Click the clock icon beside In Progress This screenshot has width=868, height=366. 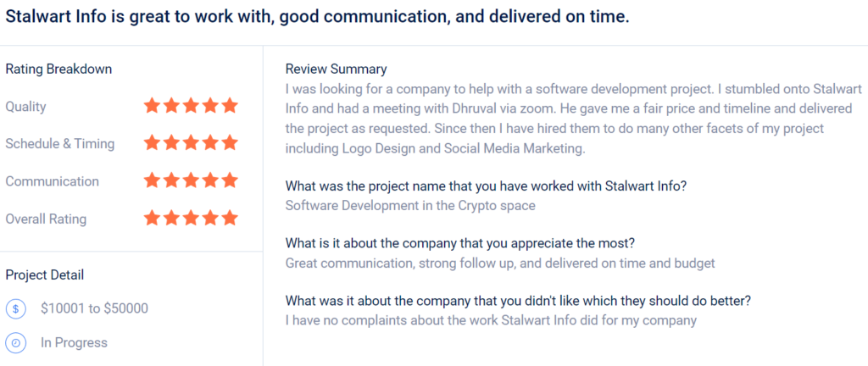(x=16, y=343)
